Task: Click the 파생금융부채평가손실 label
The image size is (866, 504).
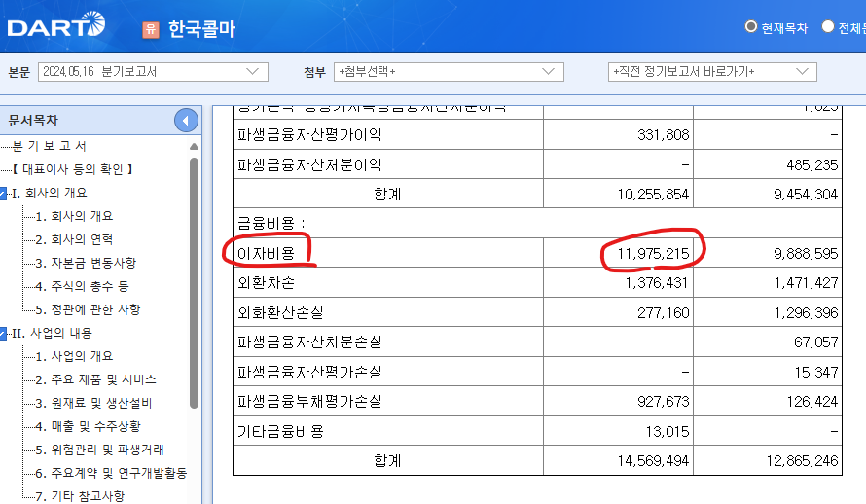Action: click(309, 401)
